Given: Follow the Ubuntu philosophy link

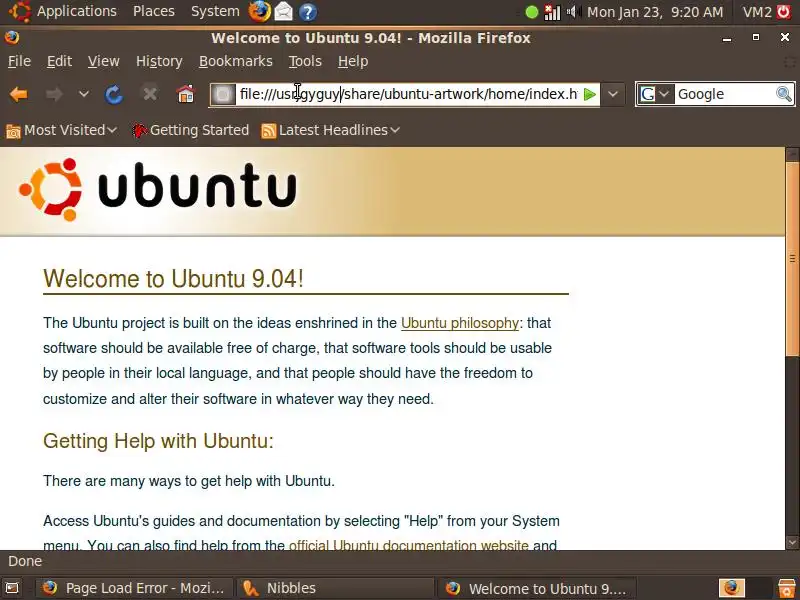Looking at the screenshot, I should pos(460,323).
